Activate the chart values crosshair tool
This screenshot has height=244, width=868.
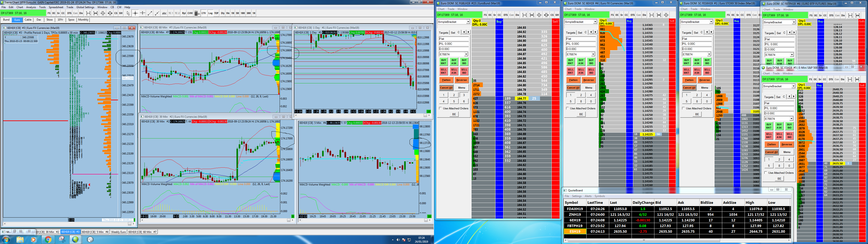click(135, 13)
